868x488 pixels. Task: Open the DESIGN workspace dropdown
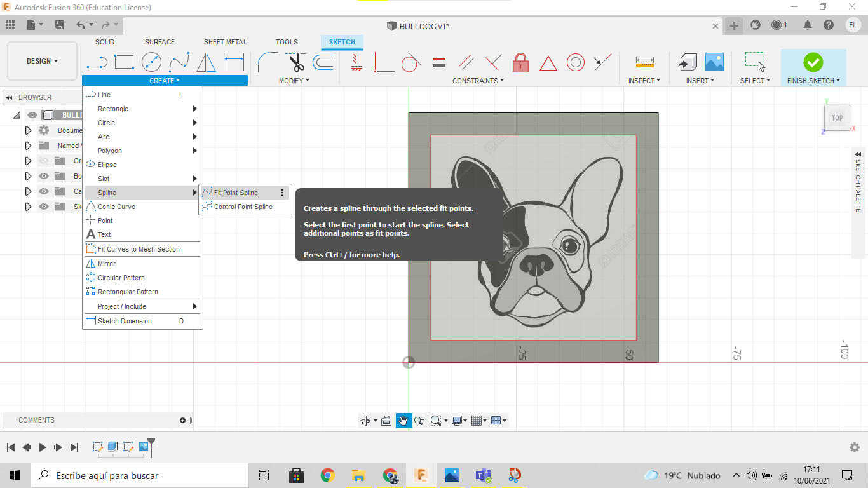pos(42,61)
